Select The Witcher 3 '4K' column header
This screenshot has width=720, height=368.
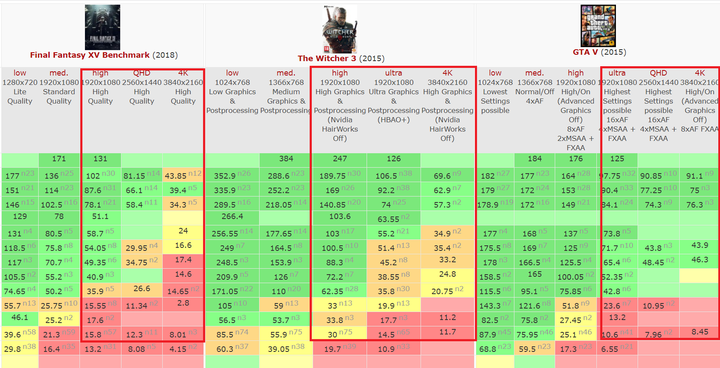tap(448, 73)
